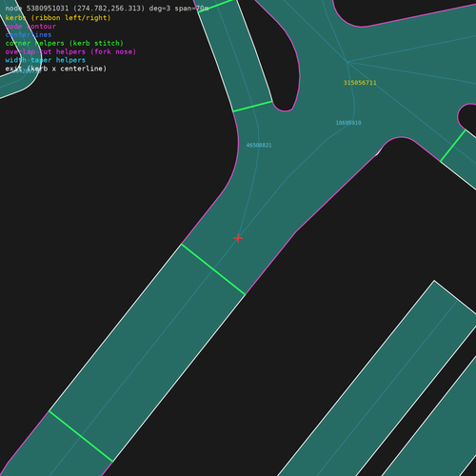The width and height of the screenshot is (476, 476).
Task: Select the yellow label 315056711
Action: click(x=360, y=83)
